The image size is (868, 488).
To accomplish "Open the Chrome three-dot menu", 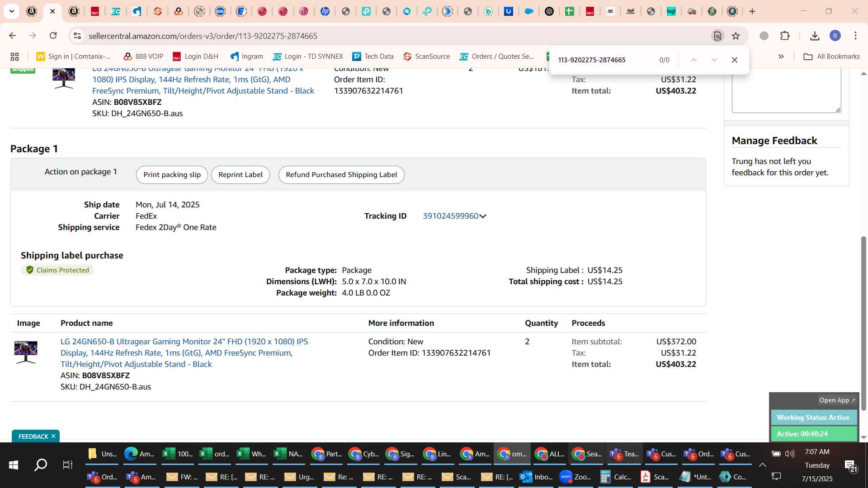I will (855, 36).
